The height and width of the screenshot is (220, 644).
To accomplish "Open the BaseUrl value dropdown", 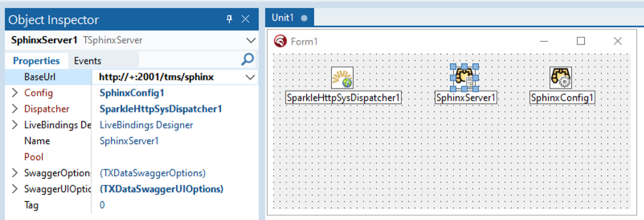I will [250, 77].
